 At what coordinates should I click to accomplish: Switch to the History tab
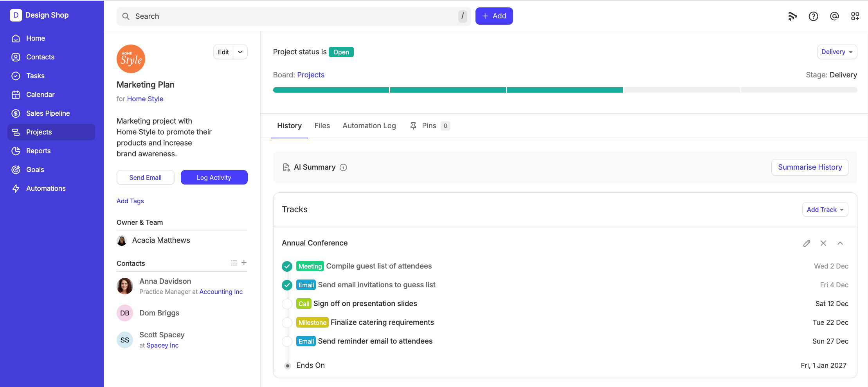289,126
